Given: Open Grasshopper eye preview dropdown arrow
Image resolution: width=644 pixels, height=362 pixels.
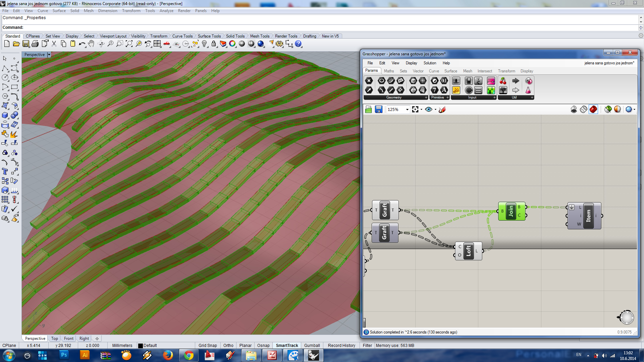Looking at the screenshot, I should point(435,110).
